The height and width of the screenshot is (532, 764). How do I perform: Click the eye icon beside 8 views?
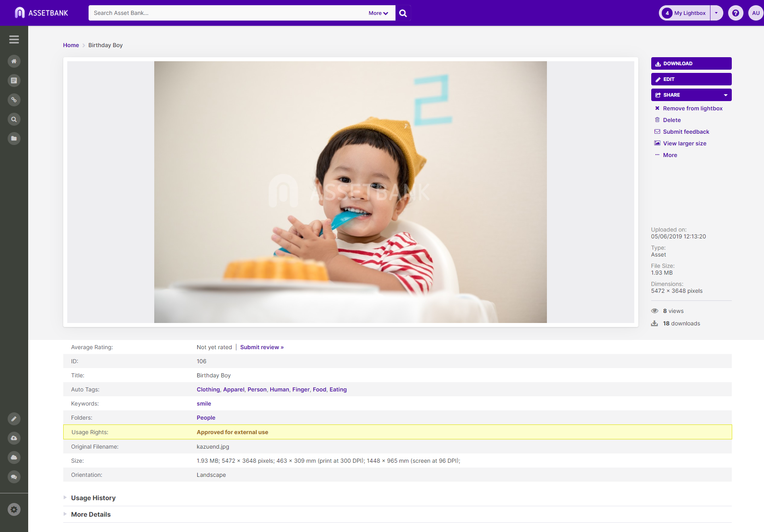coord(655,311)
